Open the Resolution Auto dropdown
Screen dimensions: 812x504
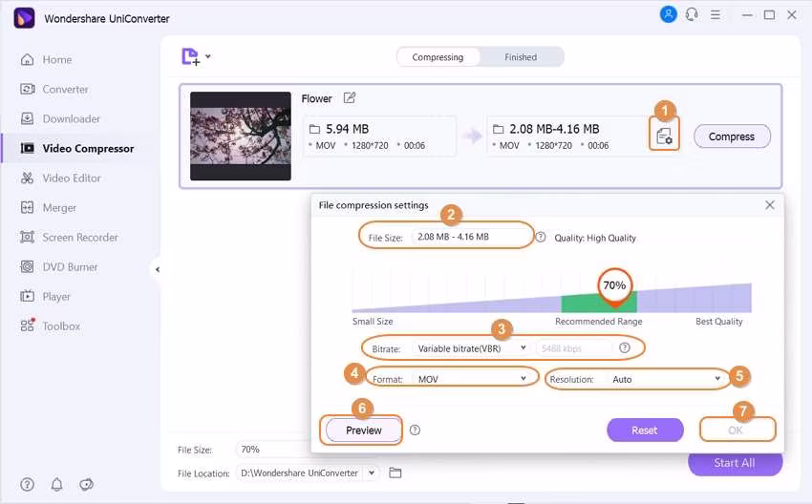coord(666,379)
